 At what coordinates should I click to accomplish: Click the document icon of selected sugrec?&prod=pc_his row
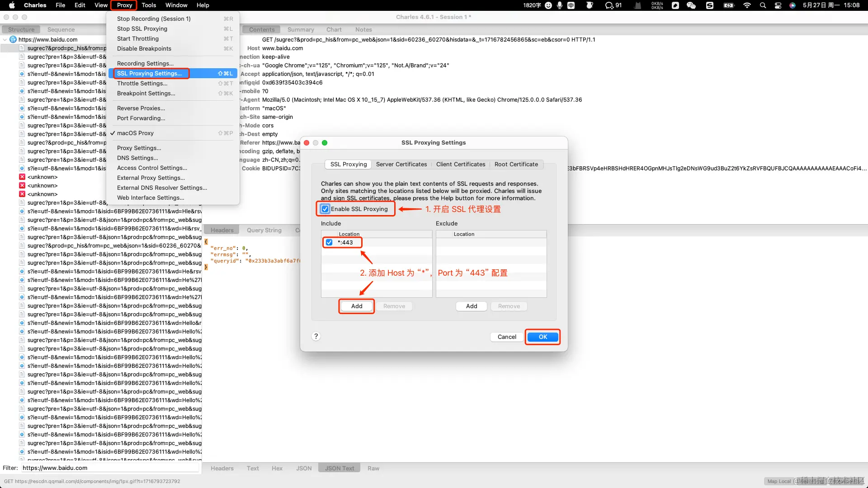22,48
